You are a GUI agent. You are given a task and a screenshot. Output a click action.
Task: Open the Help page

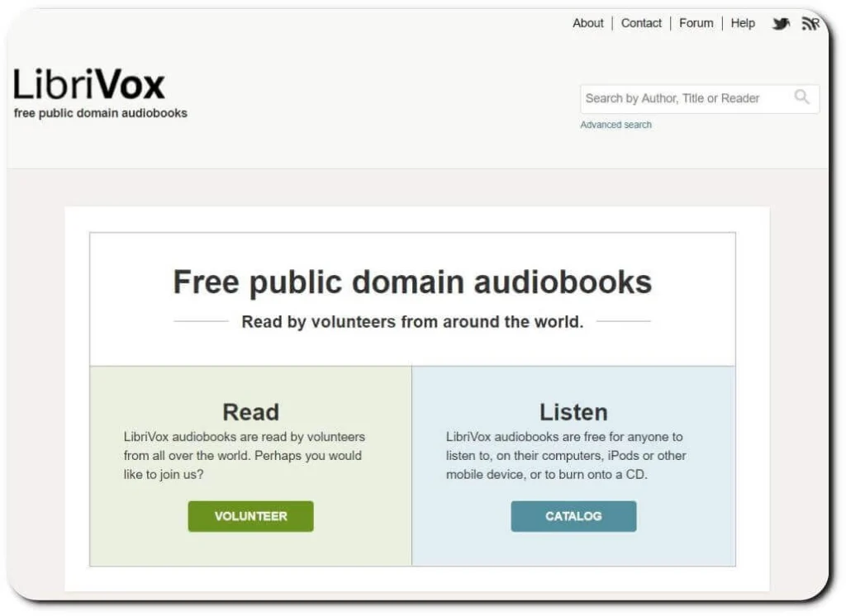pos(743,23)
